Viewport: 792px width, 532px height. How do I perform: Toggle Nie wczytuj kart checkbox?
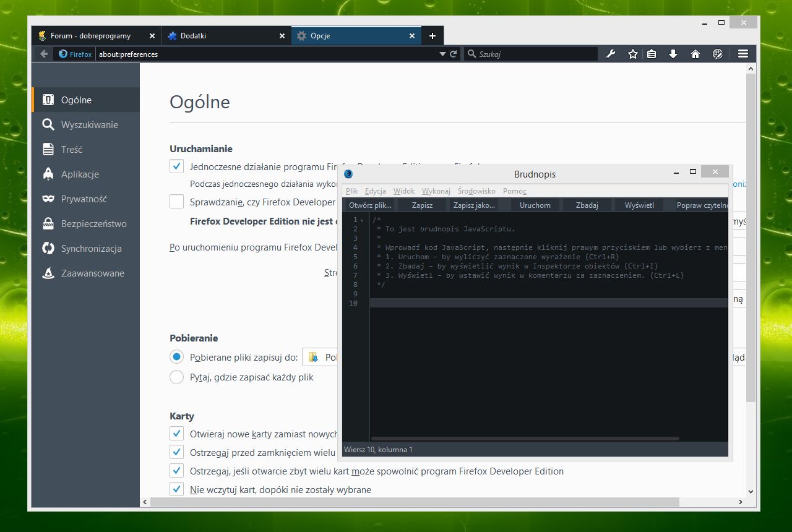click(177, 489)
